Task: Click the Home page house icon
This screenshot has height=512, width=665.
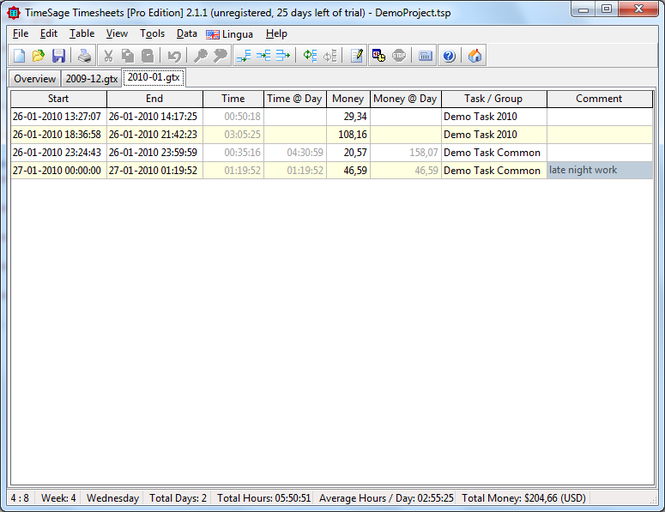Action: pos(475,56)
